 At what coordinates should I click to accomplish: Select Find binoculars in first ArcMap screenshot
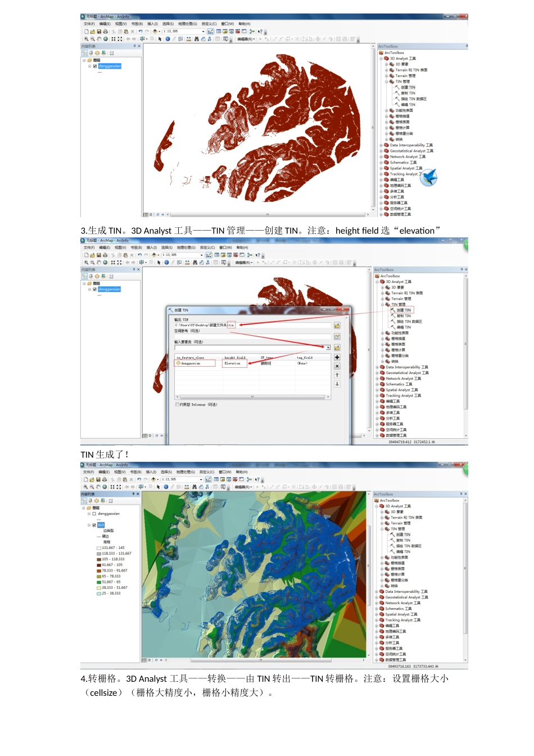click(x=196, y=39)
